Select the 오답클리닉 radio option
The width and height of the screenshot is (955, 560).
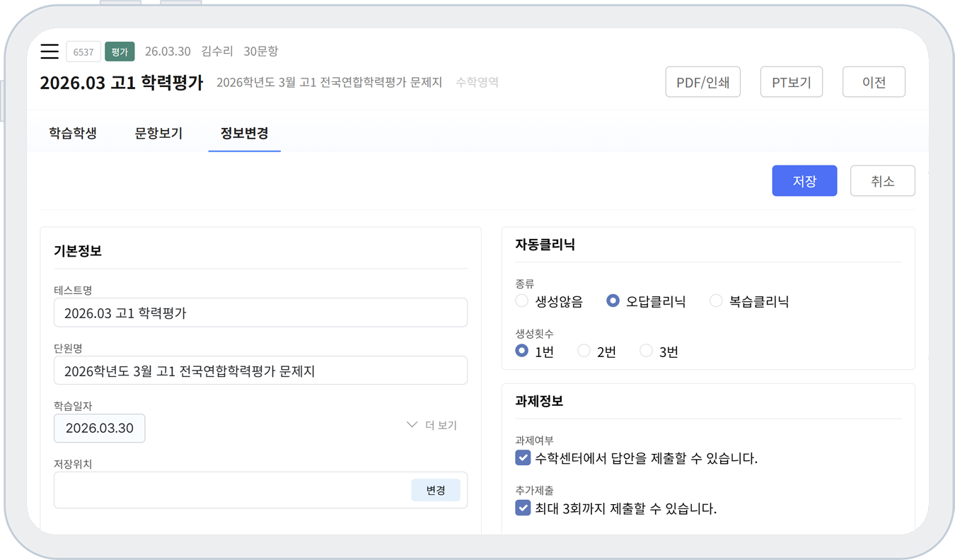tap(613, 301)
